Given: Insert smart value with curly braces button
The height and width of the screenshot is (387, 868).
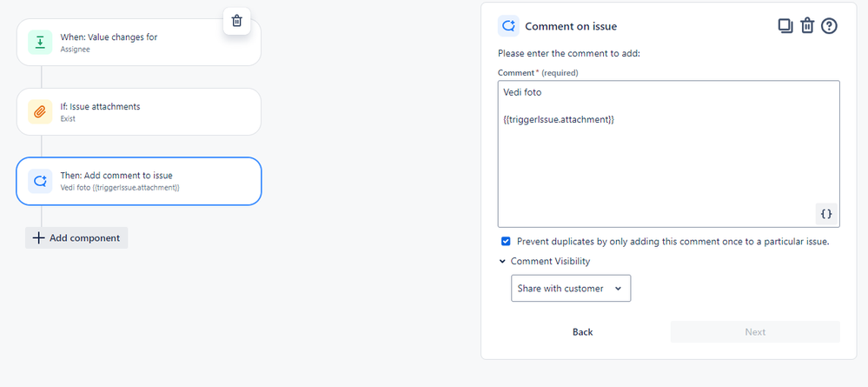Looking at the screenshot, I should tap(826, 214).
